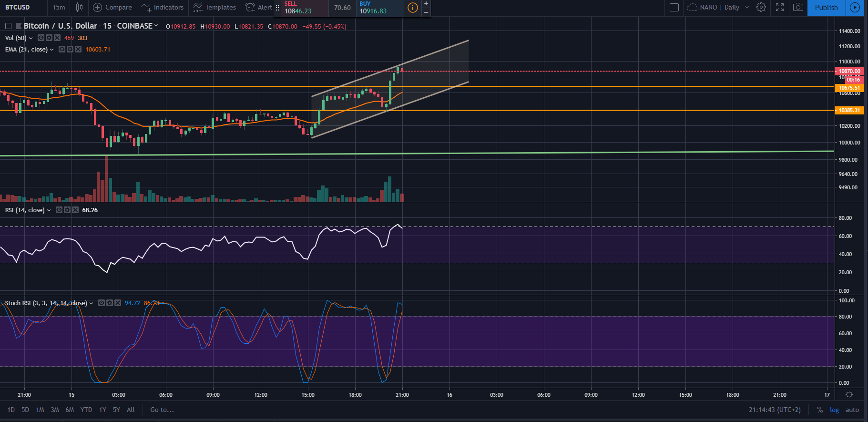Hide the Vol (50) indicator via eye icon
The image size is (868, 422).
point(41,38)
